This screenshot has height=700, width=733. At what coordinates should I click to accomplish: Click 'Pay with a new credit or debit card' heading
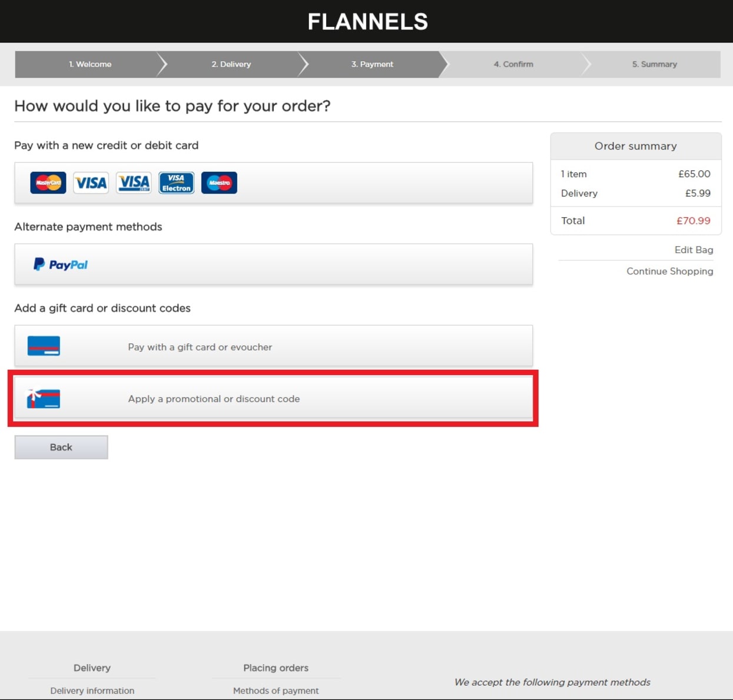tap(107, 145)
